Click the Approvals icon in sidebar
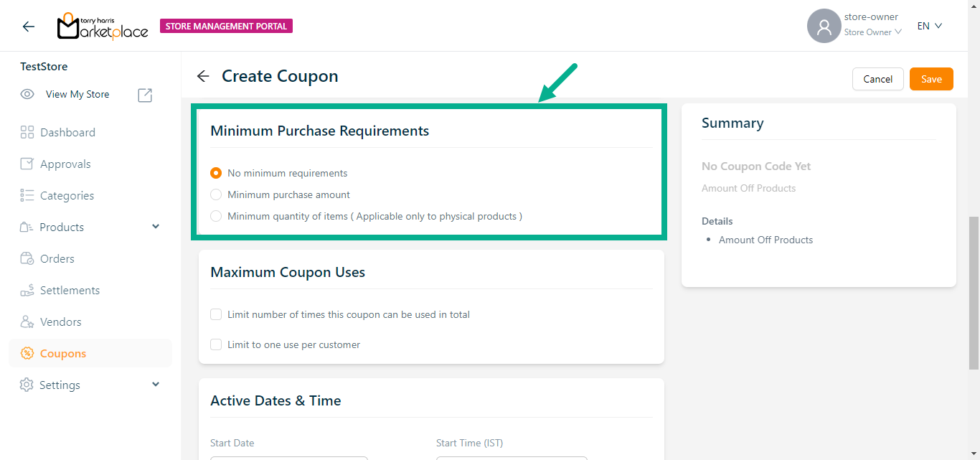This screenshot has height=460, width=980. (x=27, y=164)
